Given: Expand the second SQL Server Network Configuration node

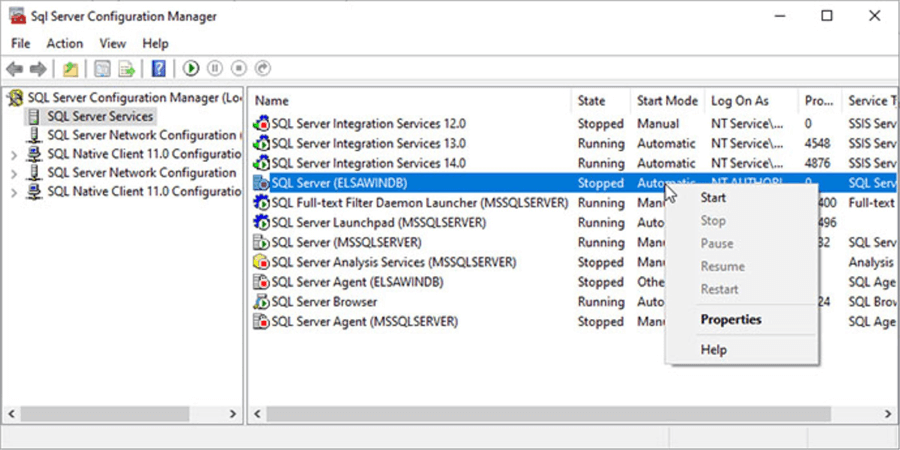Looking at the screenshot, I should 14,173.
